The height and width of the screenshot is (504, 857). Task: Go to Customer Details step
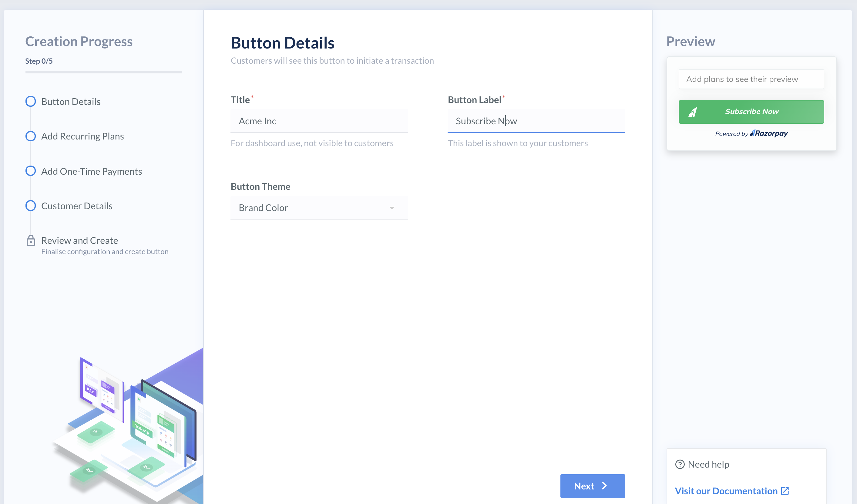(77, 206)
